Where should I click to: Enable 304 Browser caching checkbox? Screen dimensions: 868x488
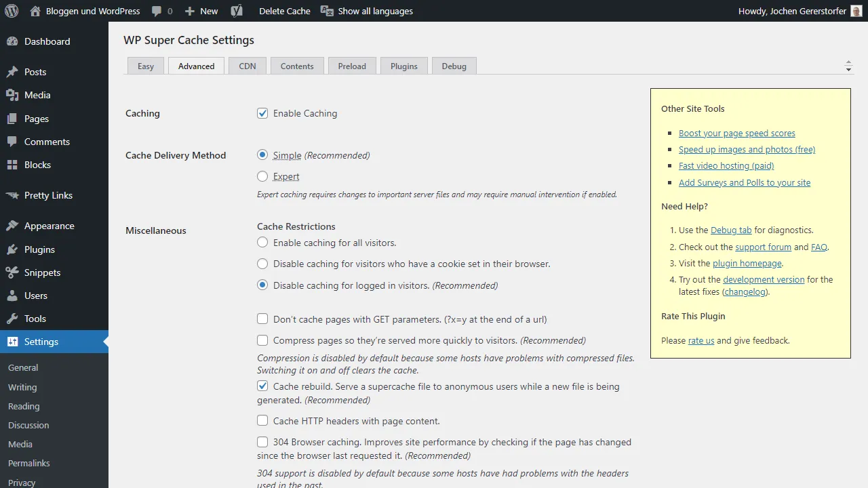[262, 442]
